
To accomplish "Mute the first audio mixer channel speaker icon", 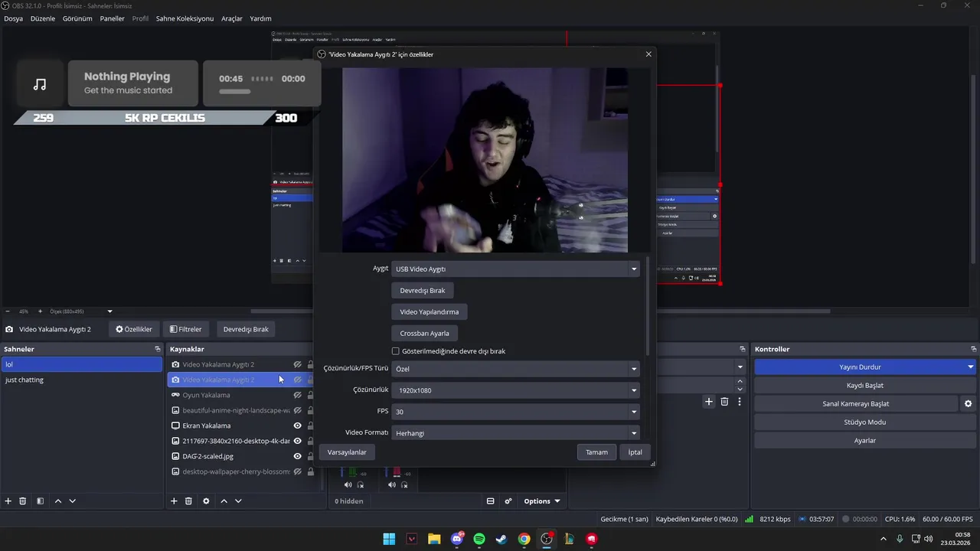I will point(348,484).
